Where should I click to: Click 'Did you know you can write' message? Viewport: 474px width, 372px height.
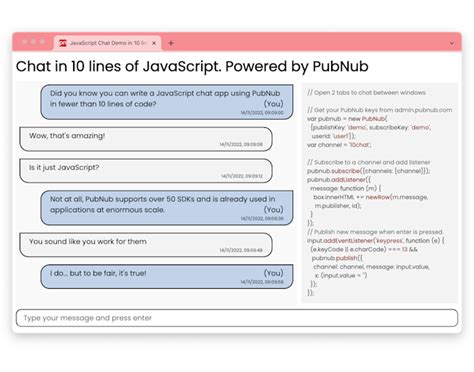[x=167, y=102]
